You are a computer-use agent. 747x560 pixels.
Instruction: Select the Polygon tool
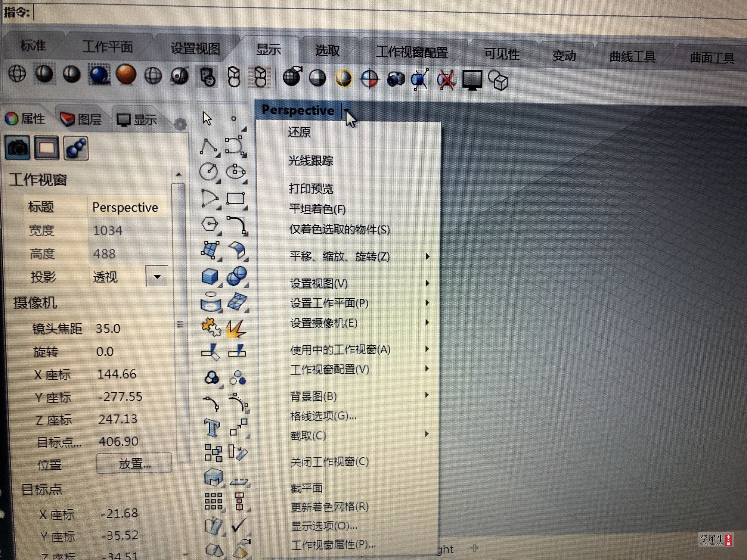tap(210, 225)
